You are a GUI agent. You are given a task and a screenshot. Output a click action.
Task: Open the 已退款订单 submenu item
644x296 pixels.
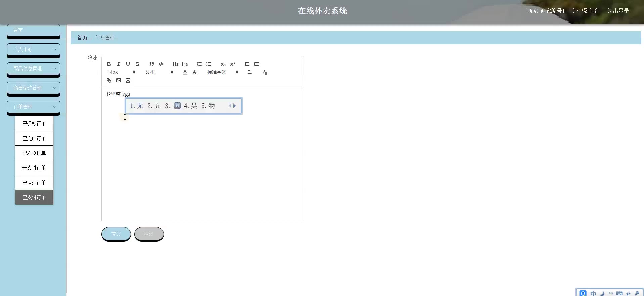point(34,124)
